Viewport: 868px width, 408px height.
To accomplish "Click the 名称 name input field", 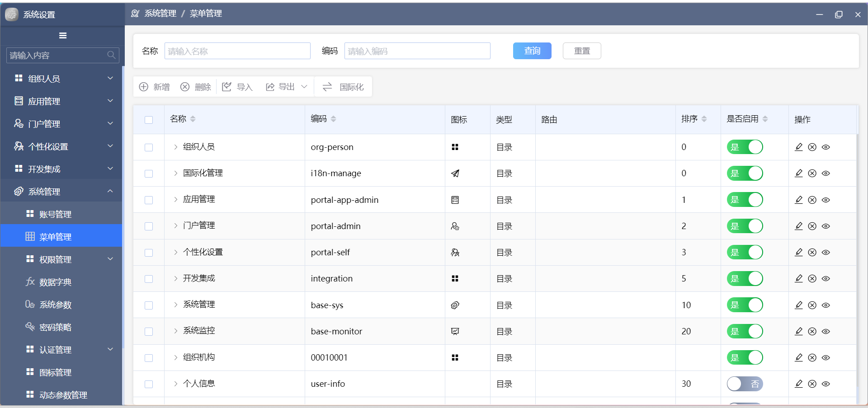I will (237, 51).
